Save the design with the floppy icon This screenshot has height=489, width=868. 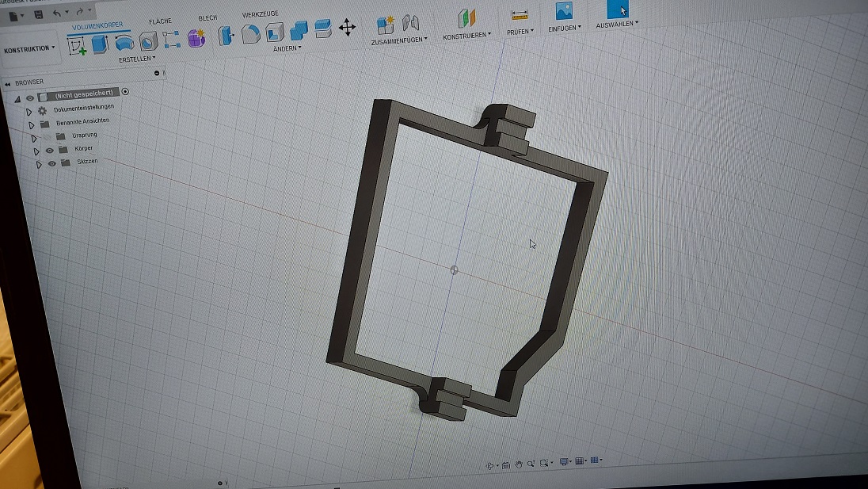pyautogui.click(x=38, y=14)
